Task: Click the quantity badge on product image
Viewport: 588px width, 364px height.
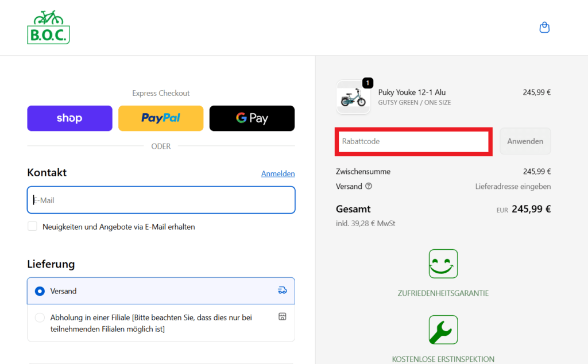Action: 367,83
